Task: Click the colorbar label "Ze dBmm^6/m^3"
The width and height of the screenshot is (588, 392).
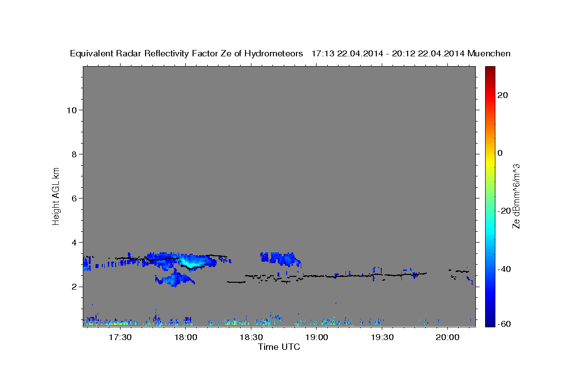Action: click(x=516, y=196)
